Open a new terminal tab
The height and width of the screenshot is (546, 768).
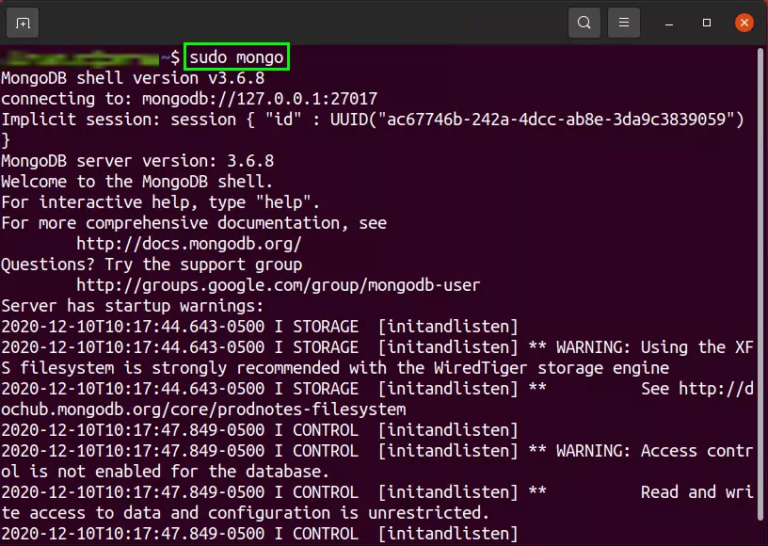22,22
